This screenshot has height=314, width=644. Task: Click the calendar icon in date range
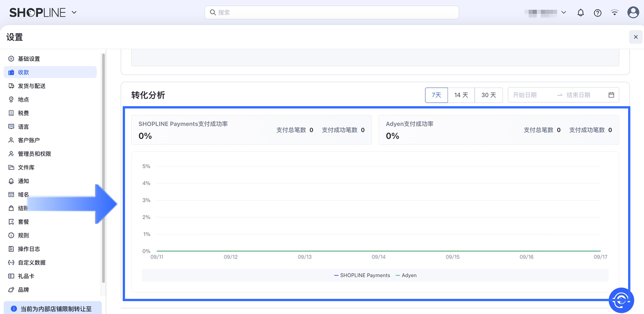tap(611, 95)
